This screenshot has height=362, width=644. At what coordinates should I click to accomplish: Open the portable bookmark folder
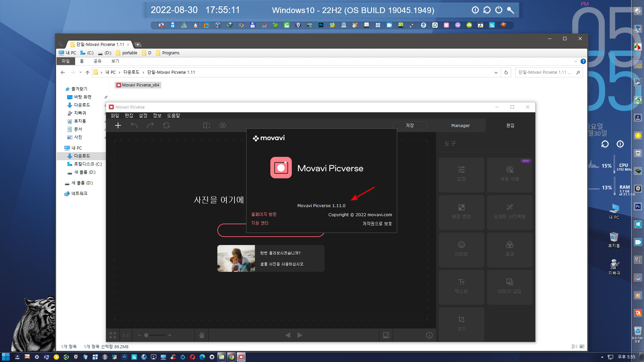pos(126,53)
